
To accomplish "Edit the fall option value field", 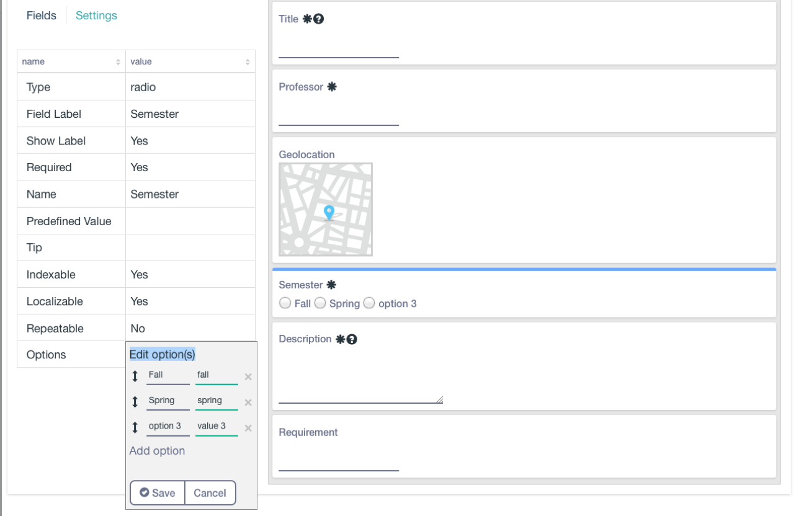I will point(216,375).
